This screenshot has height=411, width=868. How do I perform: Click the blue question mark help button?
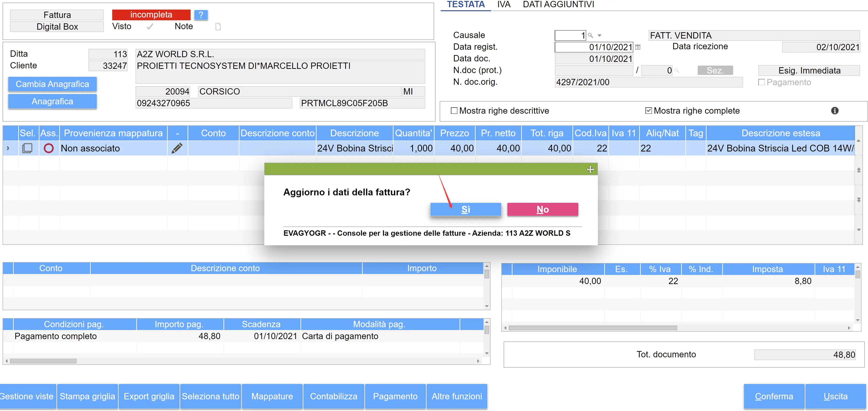point(201,15)
